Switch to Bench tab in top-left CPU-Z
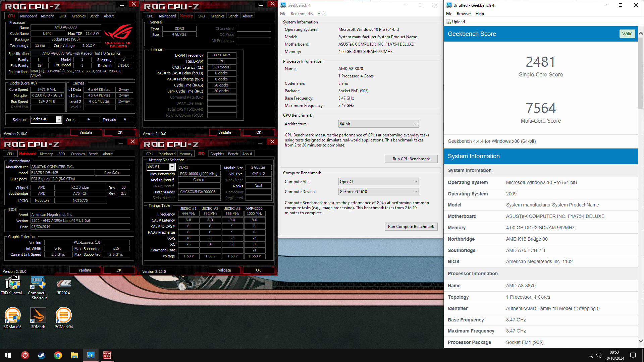 pyautogui.click(x=94, y=16)
